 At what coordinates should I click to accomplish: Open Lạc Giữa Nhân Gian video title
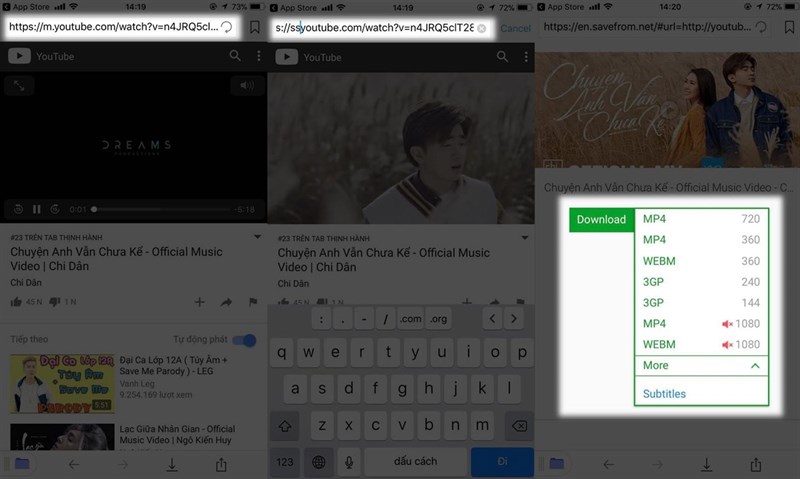(x=177, y=434)
